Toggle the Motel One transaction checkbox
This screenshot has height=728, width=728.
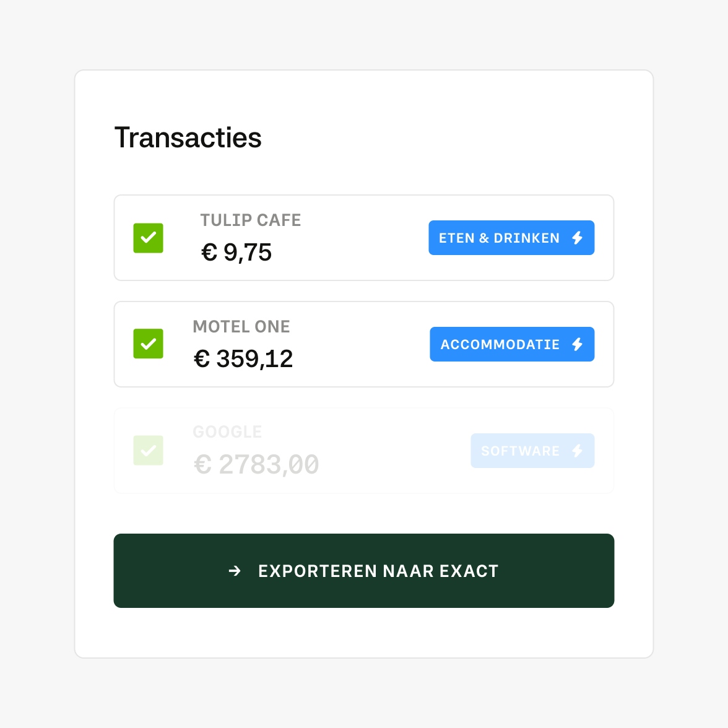pyautogui.click(x=149, y=344)
